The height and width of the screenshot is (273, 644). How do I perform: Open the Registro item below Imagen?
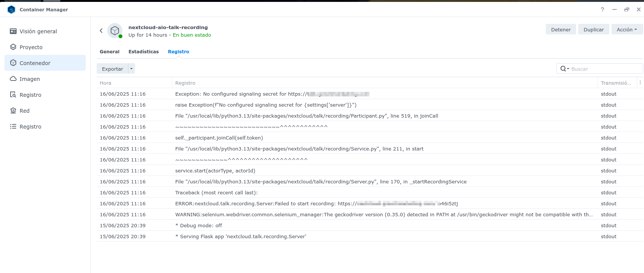45,95
